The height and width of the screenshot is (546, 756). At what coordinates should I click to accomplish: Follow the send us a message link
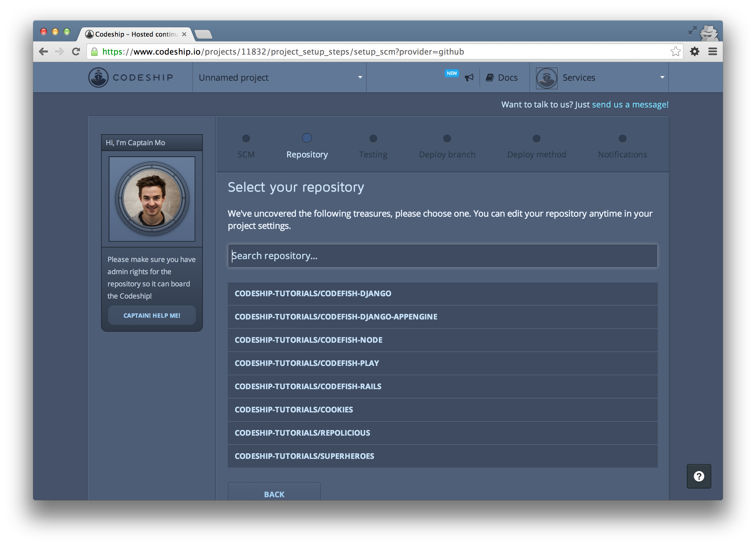[x=630, y=105]
